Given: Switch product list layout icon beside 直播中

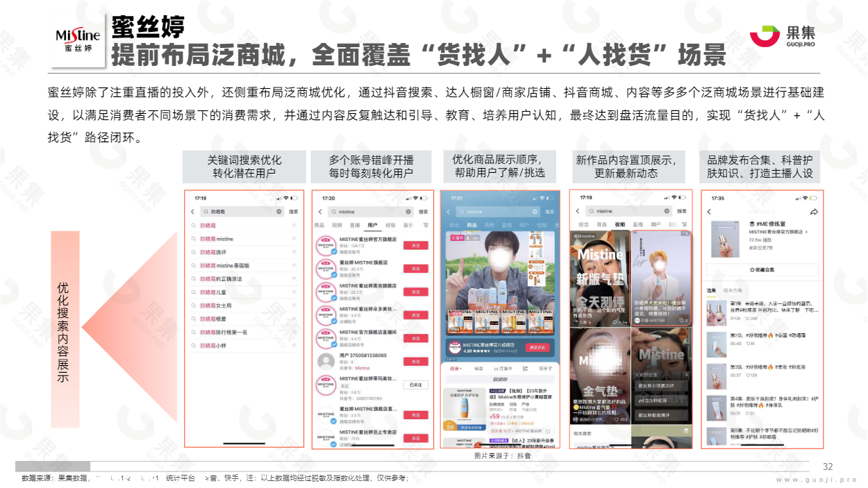Looking at the screenshot, I should click(526, 369).
